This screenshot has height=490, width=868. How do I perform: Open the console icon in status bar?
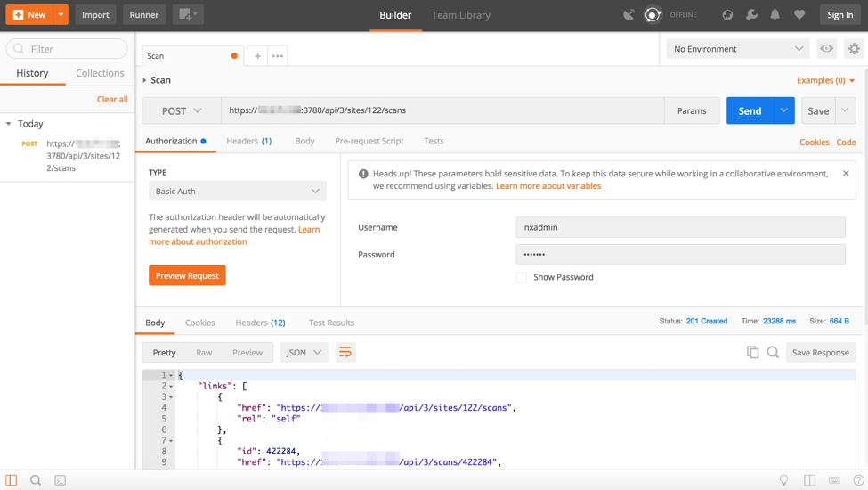point(60,480)
